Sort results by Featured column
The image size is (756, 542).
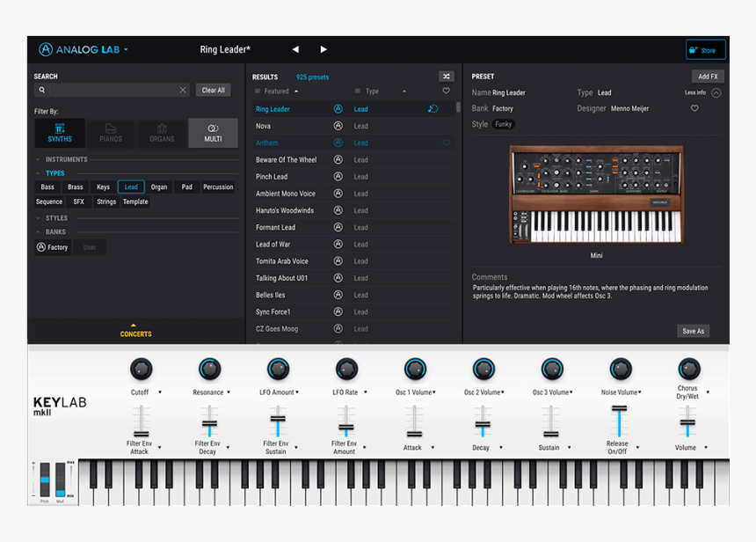point(277,92)
